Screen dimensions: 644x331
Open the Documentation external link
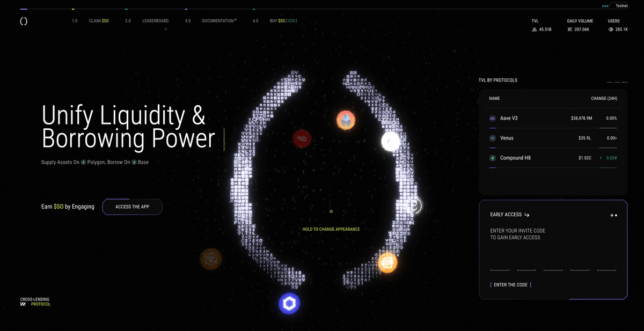(218, 21)
